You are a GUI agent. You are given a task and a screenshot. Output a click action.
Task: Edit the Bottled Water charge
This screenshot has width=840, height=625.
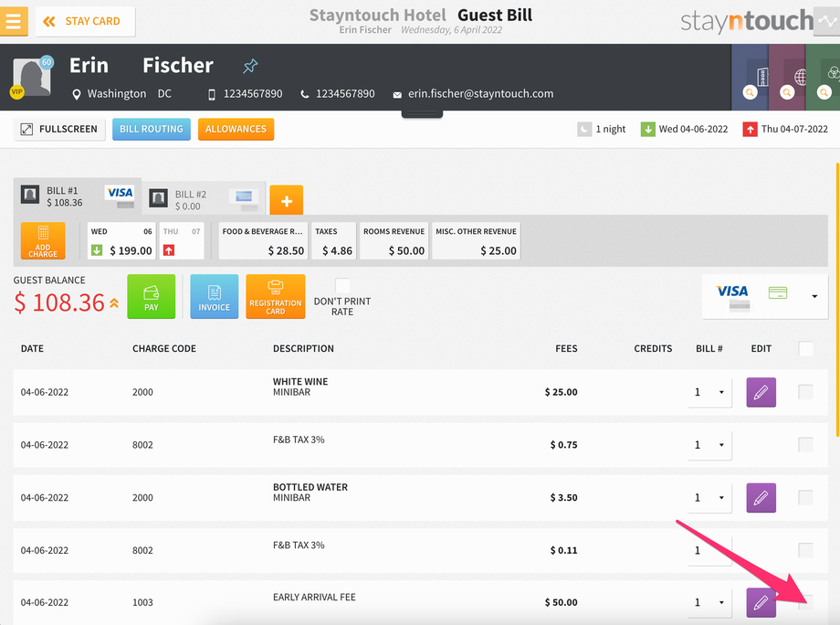point(761,498)
